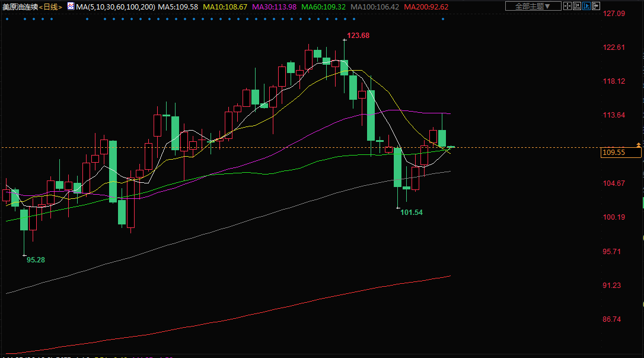This screenshot has height=358, width=644.
Task: Click the crosshair cursor icon
Action: 568,6
